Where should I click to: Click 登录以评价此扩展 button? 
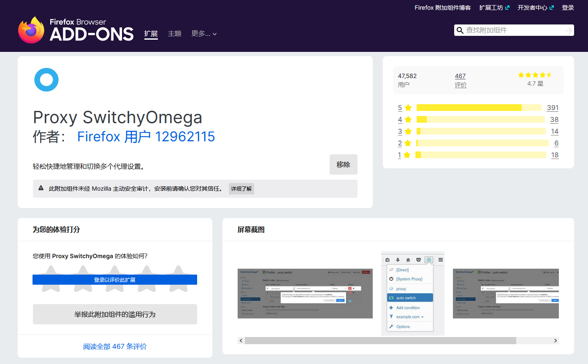click(115, 280)
